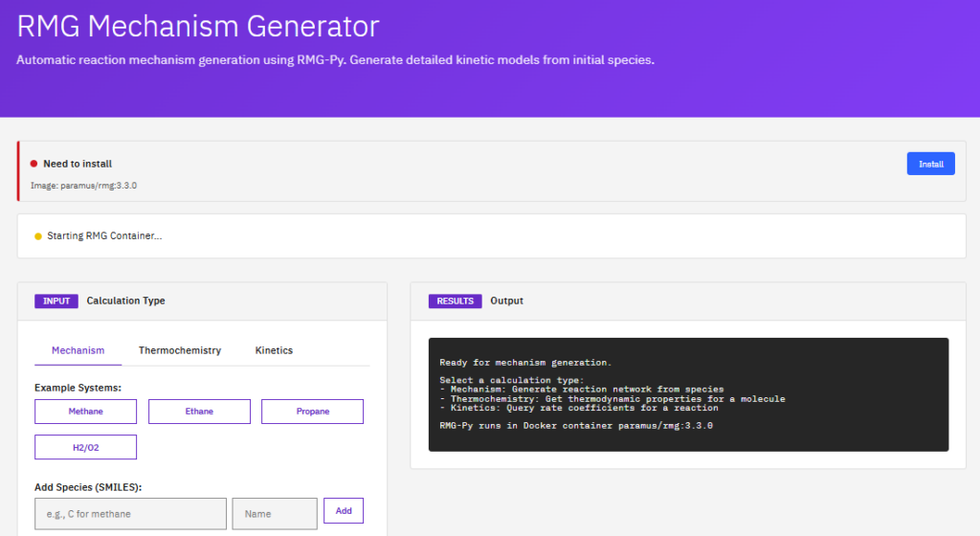
Task: Click into the species Name field
Action: point(274,514)
